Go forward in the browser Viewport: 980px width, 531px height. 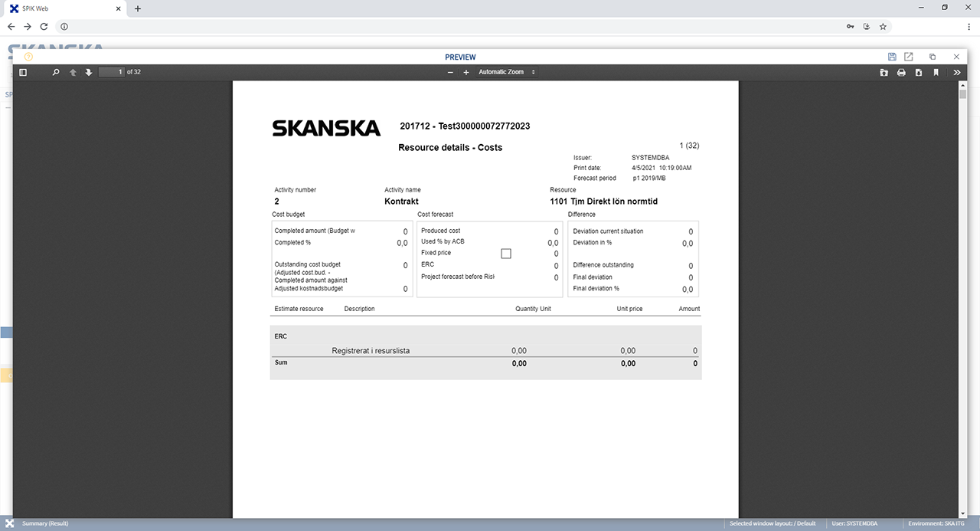click(x=28, y=26)
